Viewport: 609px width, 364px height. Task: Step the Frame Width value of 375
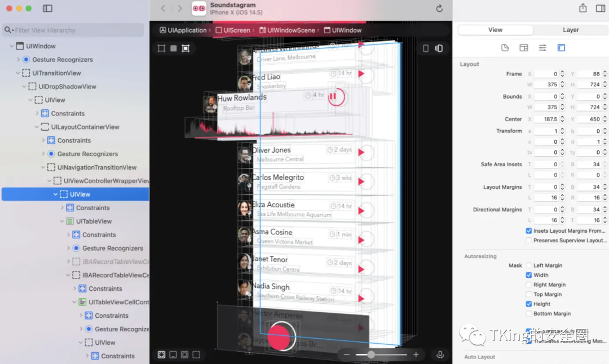tap(562, 85)
